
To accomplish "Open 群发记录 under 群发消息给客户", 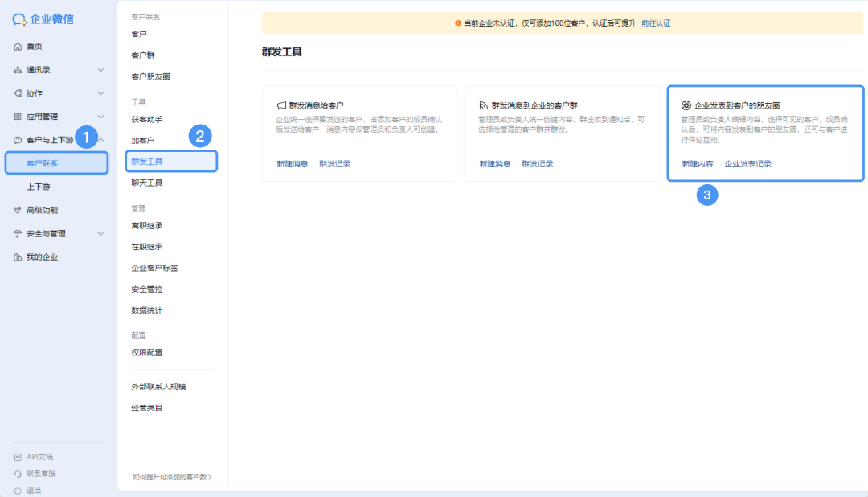I will tap(334, 163).
